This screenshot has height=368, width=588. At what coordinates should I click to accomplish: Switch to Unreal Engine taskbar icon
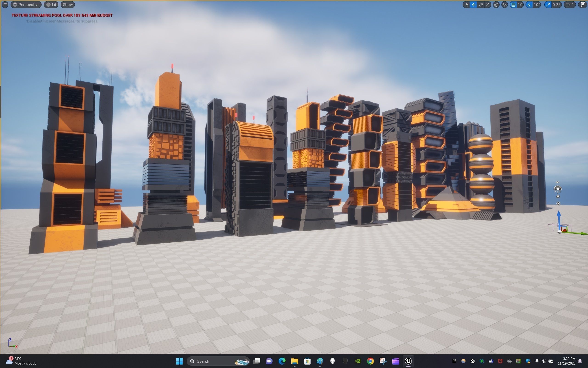(x=408, y=361)
